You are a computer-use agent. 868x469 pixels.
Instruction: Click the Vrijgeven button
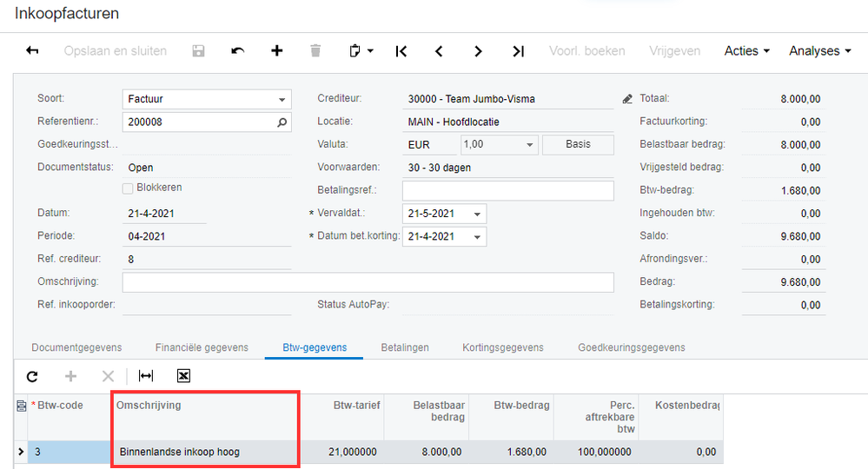(674, 51)
